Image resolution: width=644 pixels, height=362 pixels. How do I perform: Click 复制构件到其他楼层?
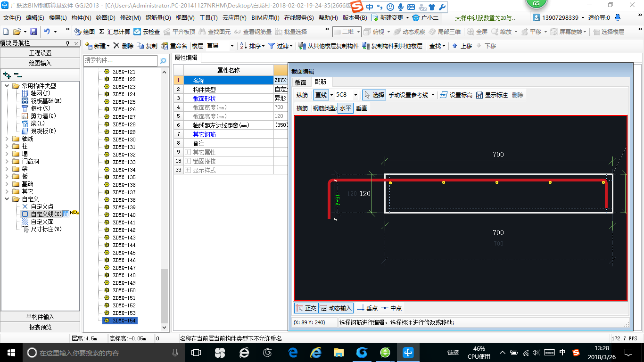point(392,46)
